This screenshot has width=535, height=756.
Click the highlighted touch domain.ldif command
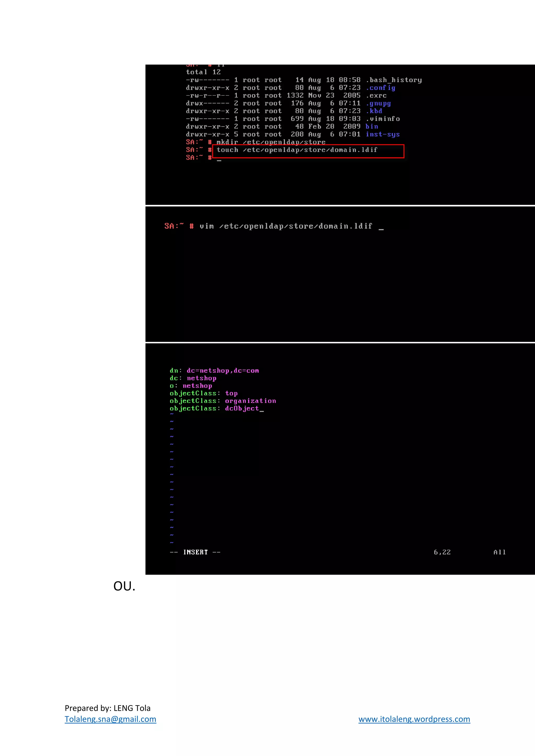click(297, 150)
